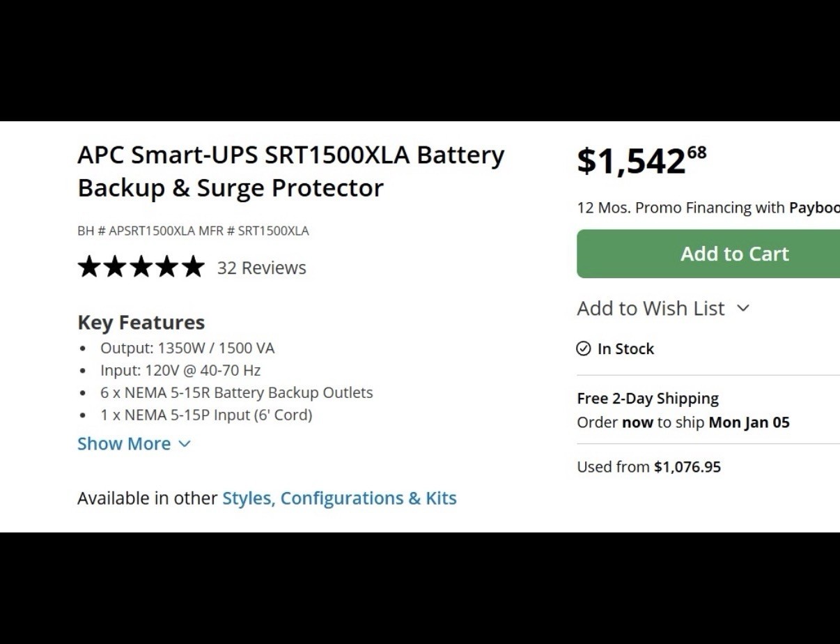Click the In Stock checkmark icon
Image resolution: width=840 pixels, height=644 pixels.
[584, 348]
